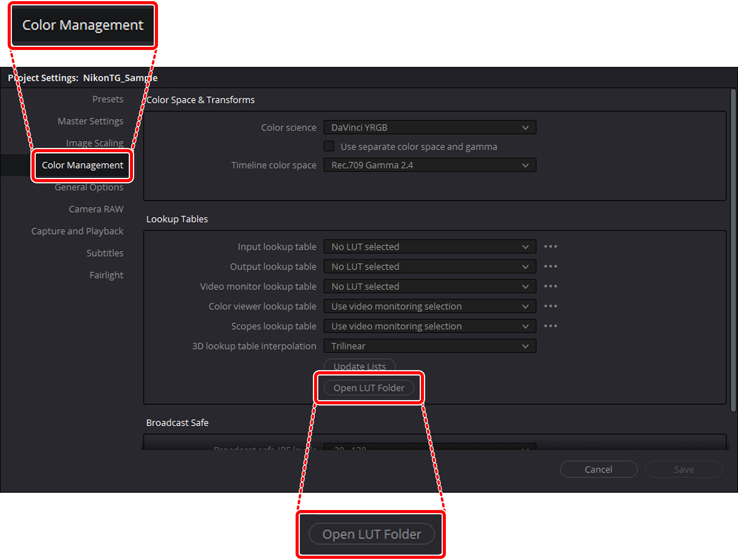Open Color viewer lookup table options menu
This screenshot has height=560, width=738.
[x=550, y=306]
